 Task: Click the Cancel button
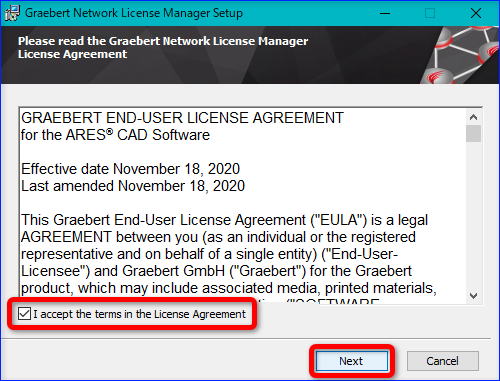[x=443, y=361]
